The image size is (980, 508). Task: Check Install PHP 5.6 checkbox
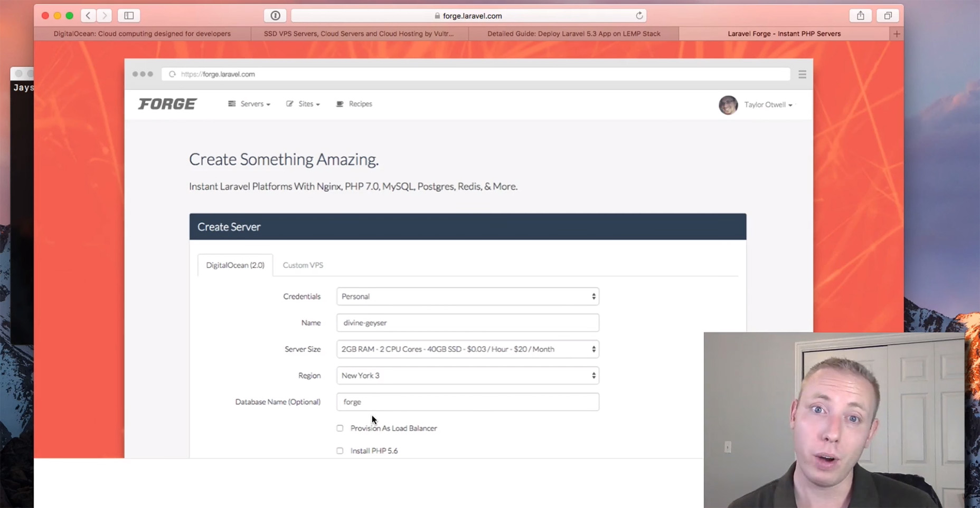pos(340,451)
